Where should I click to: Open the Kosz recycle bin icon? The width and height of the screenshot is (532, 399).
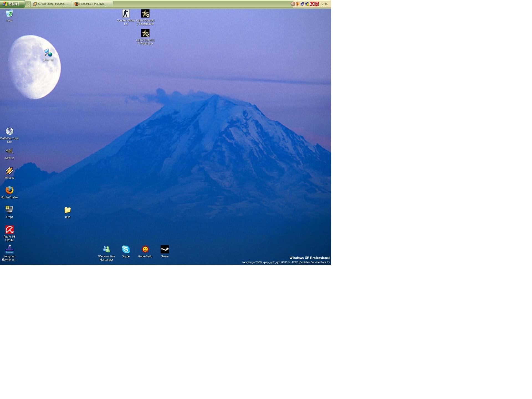(x=9, y=16)
